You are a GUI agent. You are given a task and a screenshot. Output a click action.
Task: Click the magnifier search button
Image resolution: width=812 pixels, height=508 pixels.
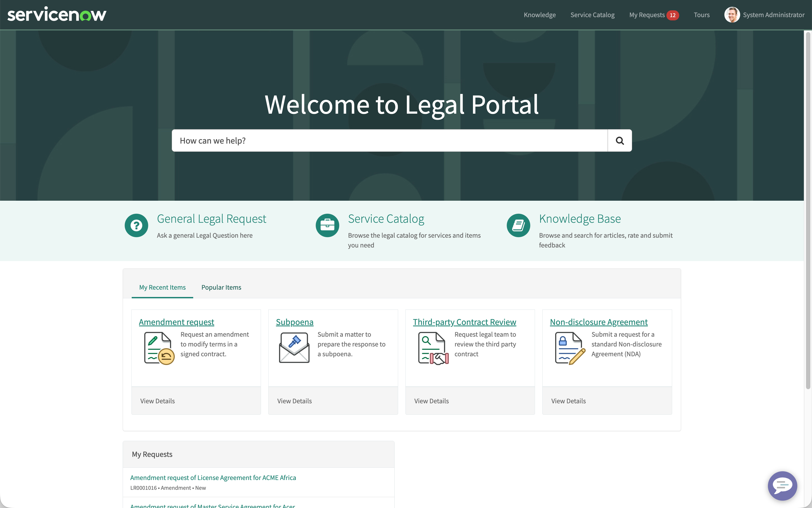click(620, 140)
